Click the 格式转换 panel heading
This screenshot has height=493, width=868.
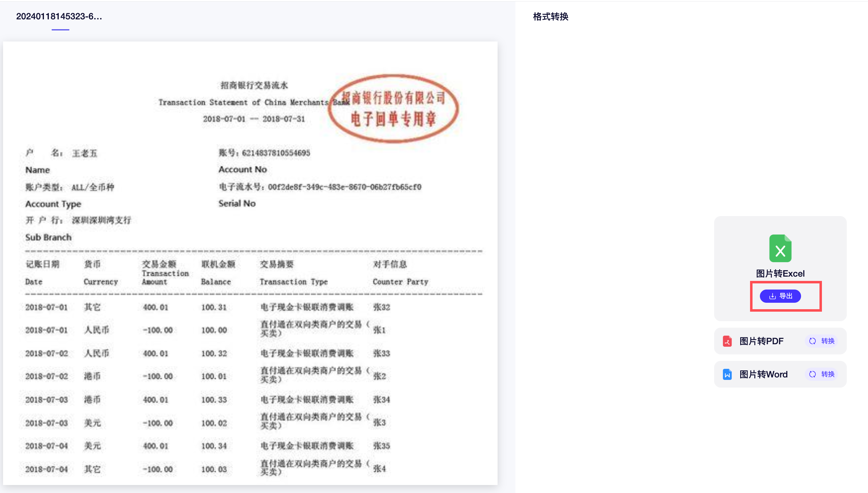pyautogui.click(x=550, y=16)
